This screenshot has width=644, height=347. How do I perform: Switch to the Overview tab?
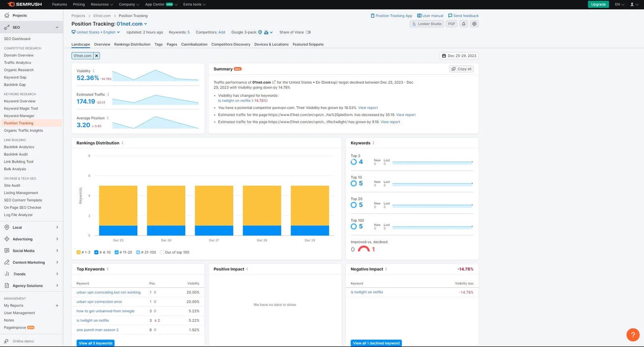tap(102, 44)
